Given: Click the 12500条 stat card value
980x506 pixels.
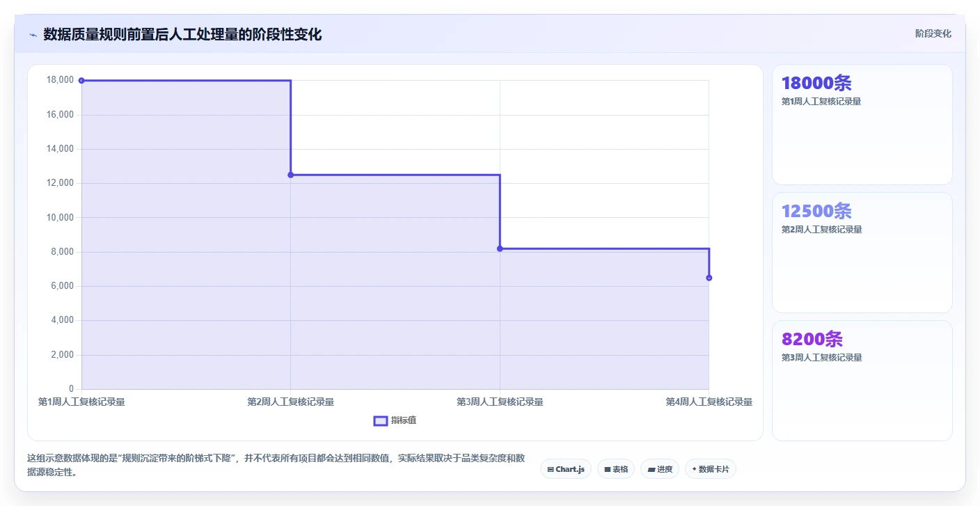Looking at the screenshot, I should [816, 212].
